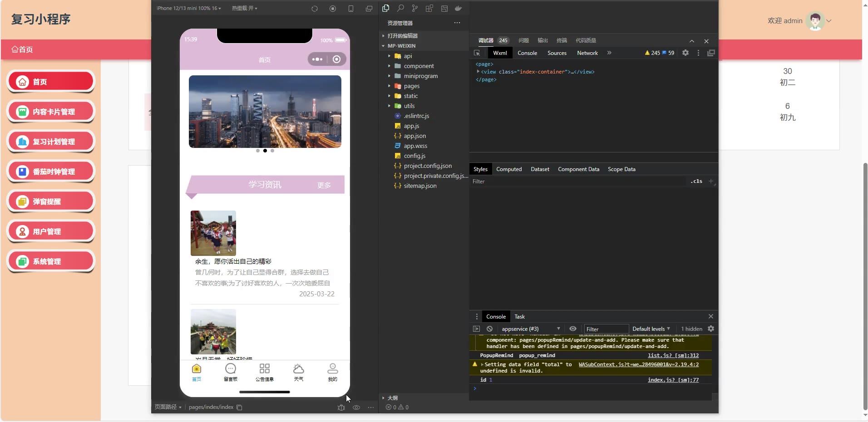Screen dimensions: 868x422
Task: Switch to the Network tab
Action: pos(587,53)
